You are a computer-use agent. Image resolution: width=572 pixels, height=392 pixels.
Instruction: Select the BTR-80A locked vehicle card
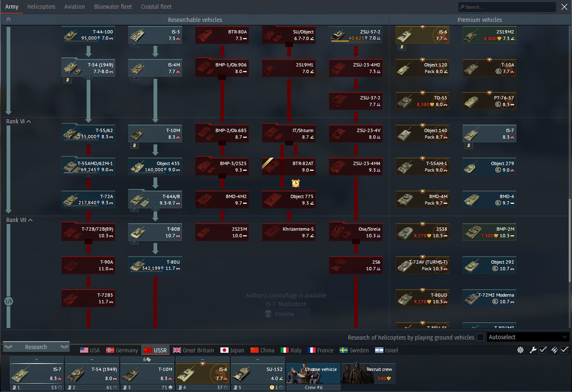[222, 35]
